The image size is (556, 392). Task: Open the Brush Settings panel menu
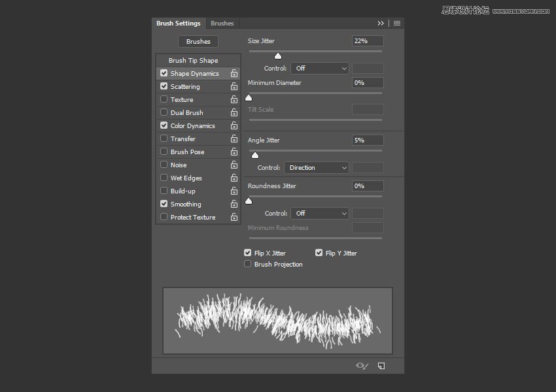tap(397, 23)
